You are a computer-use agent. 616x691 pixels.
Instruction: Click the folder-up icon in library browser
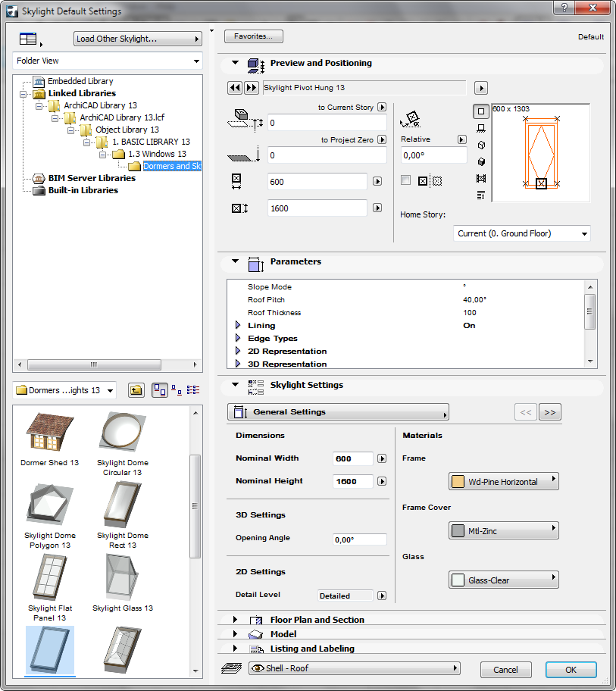(x=136, y=390)
